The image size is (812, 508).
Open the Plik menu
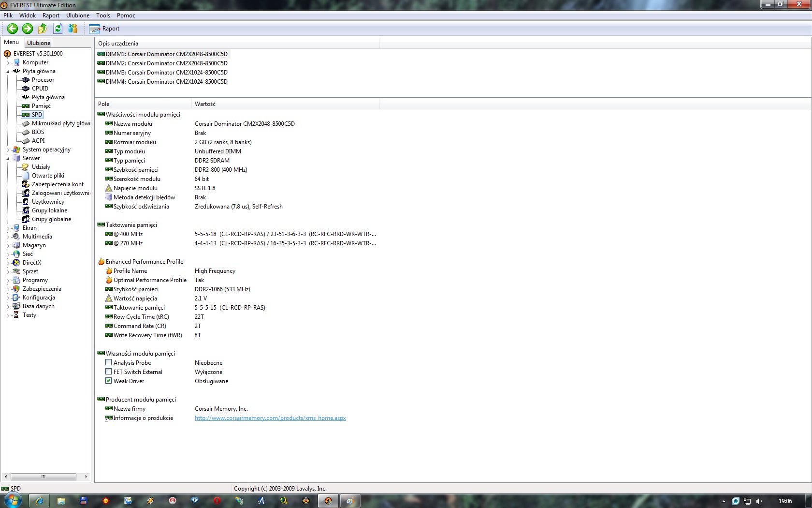pyautogui.click(x=8, y=15)
